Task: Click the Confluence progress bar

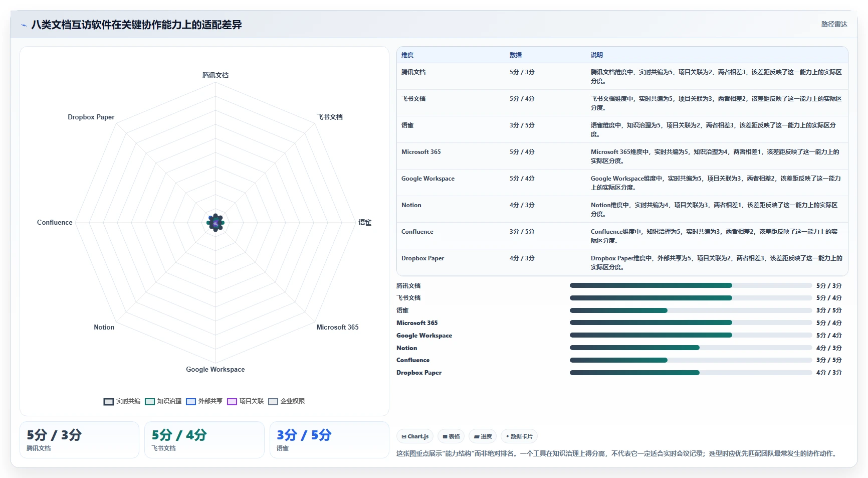Action: (x=691, y=360)
